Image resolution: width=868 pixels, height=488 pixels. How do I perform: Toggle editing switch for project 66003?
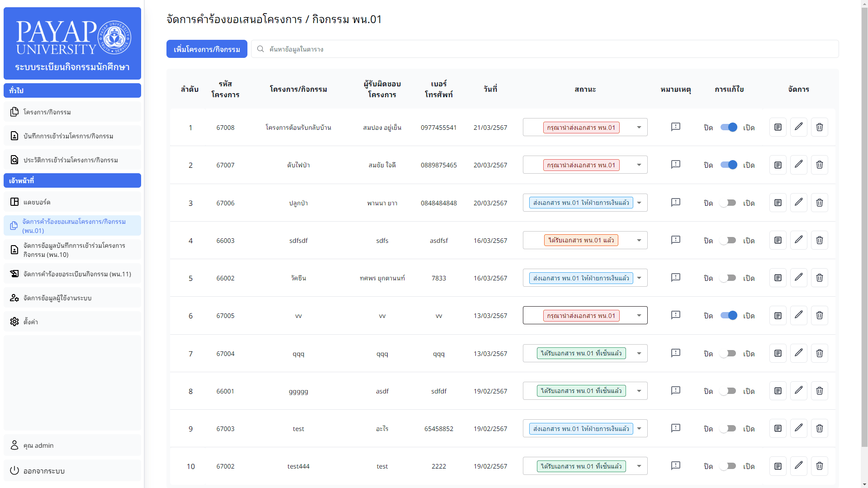click(729, 240)
